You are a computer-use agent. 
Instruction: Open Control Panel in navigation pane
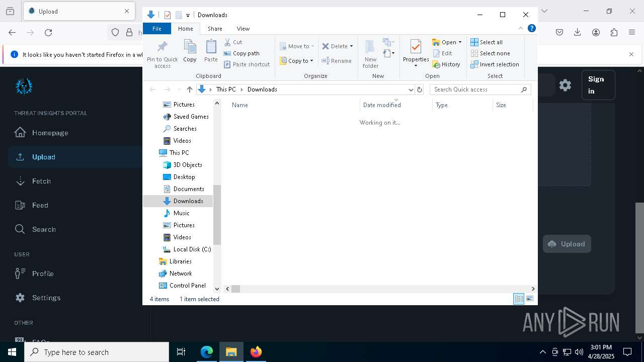coord(182,286)
